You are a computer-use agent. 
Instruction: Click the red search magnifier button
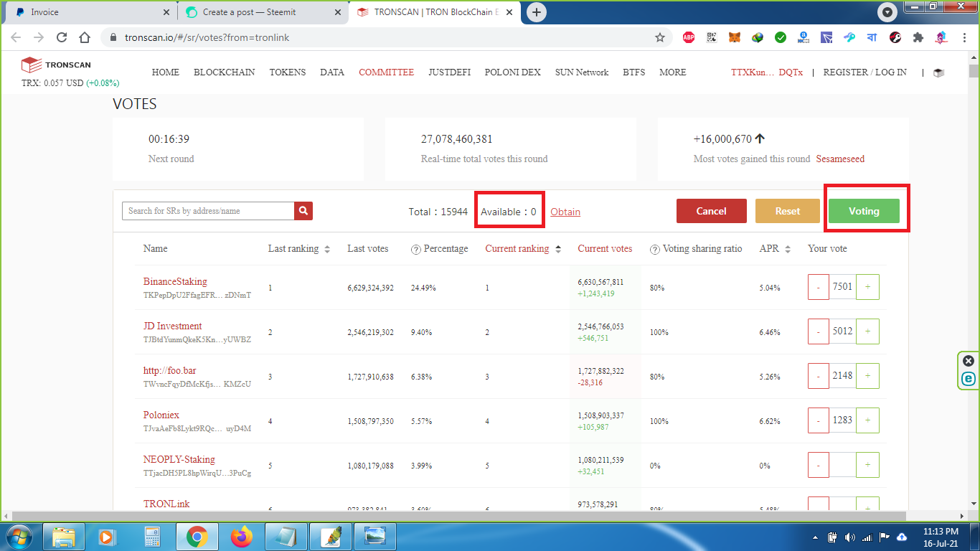[303, 211]
